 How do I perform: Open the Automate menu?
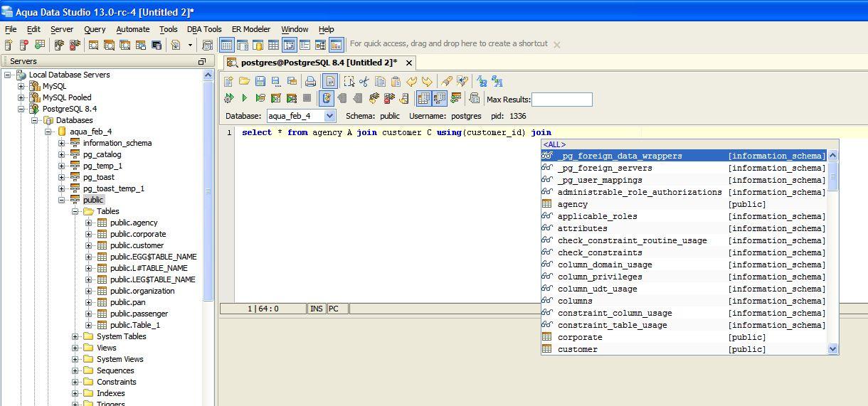click(133, 29)
